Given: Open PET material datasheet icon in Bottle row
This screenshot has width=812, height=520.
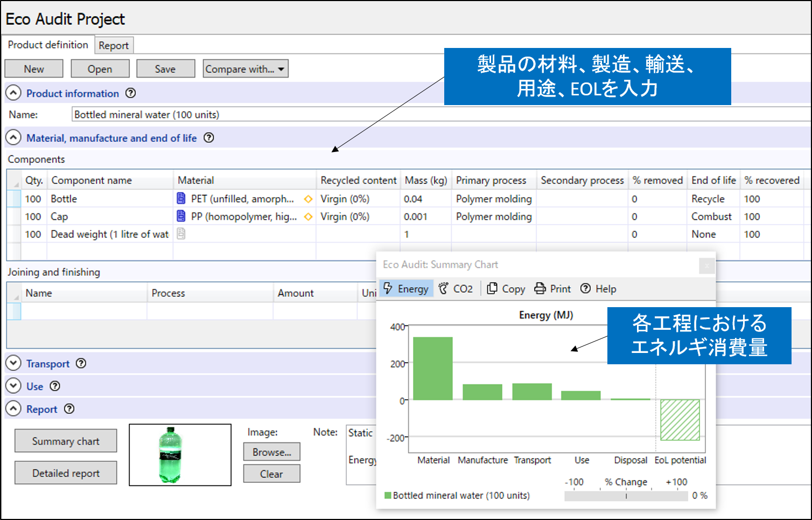Looking at the screenshot, I should (x=181, y=199).
